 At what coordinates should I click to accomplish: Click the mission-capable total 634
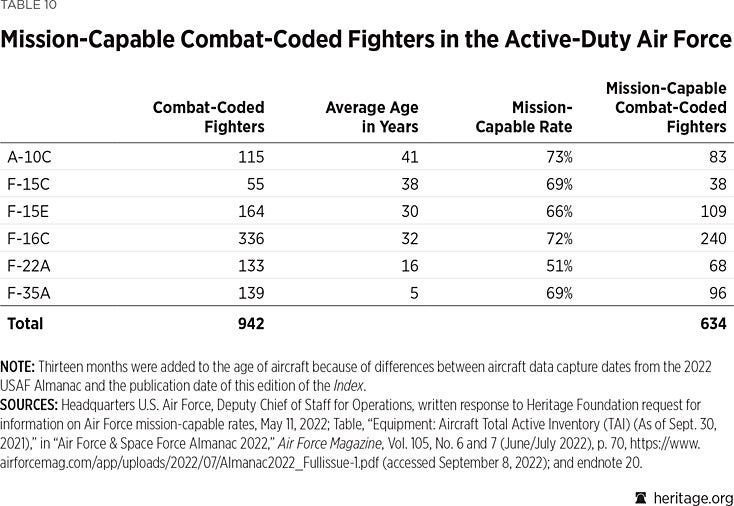pos(712,323)
